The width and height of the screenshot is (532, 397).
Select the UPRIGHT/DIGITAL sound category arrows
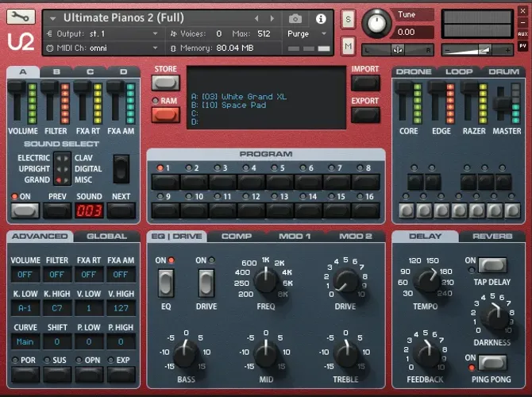(x=62, y=169)
